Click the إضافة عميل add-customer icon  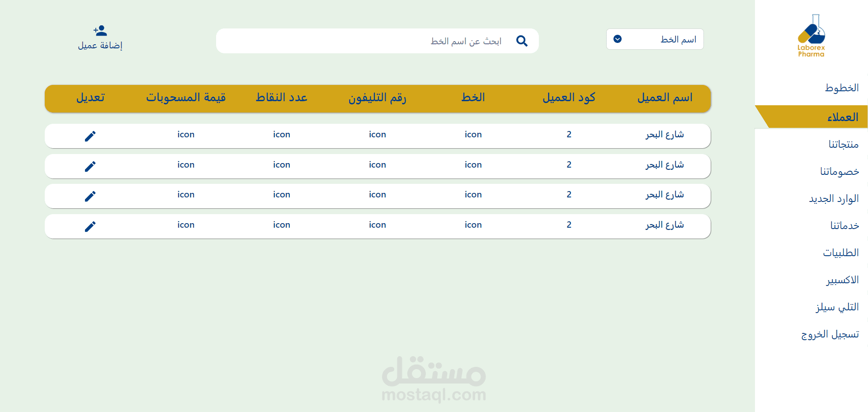(x=100, y=31)
